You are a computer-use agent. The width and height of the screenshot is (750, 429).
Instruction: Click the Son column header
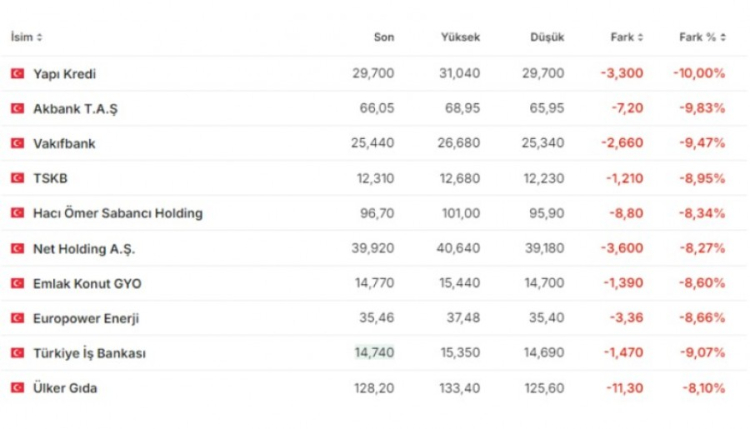[x=384, y=38]
